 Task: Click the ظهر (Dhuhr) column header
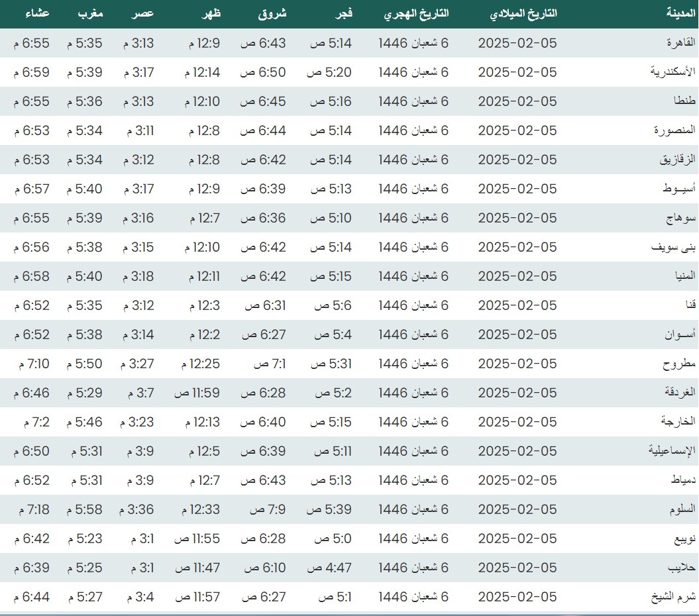(x=209, y=14)
